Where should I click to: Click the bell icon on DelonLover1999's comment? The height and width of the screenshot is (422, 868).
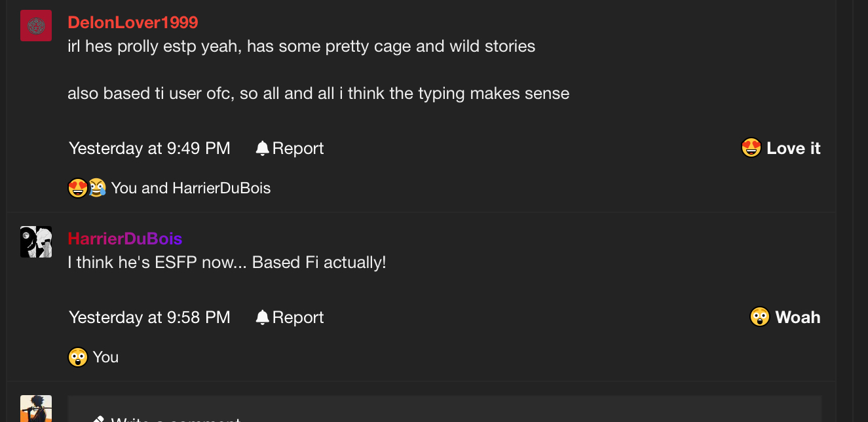pyautogui.click(x=263, y=149)
